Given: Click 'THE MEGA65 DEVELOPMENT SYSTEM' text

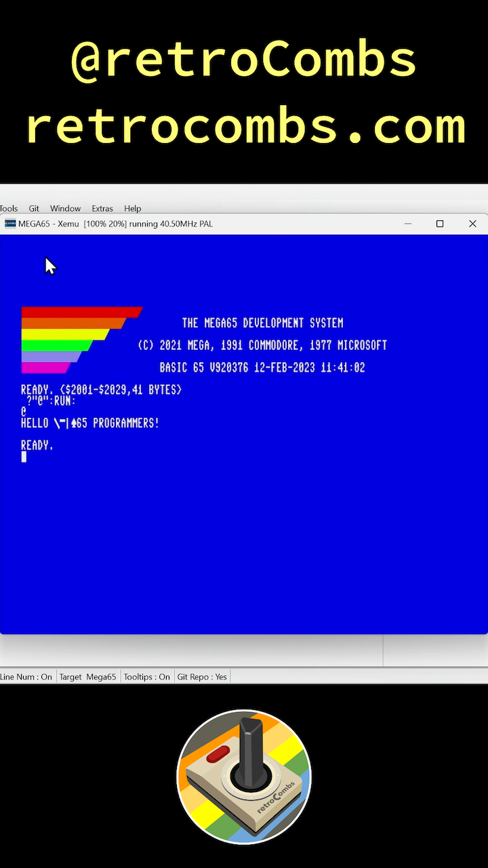Looking at the screenshot, I should click(x=263, y=323).
